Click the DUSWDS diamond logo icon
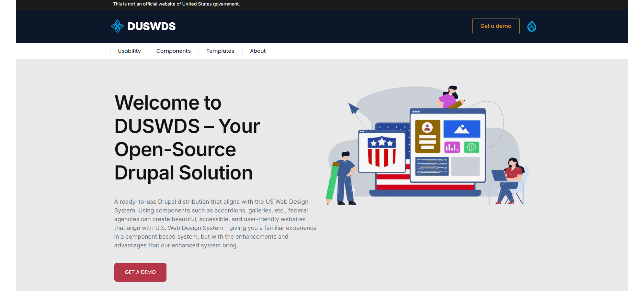The image size is (644, 291). coord(117,26)
